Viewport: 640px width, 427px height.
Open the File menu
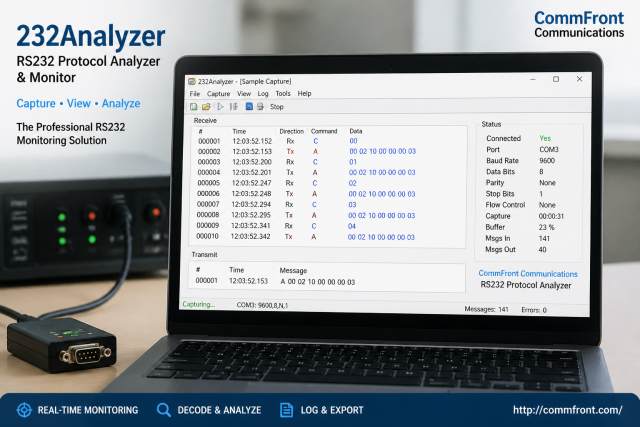[x=195, y=93]
